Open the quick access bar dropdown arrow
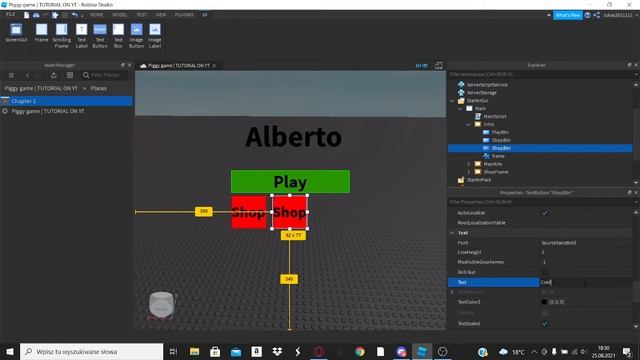Image resolution: width=640 pixels, height=360 pixels. pos(82,16)
